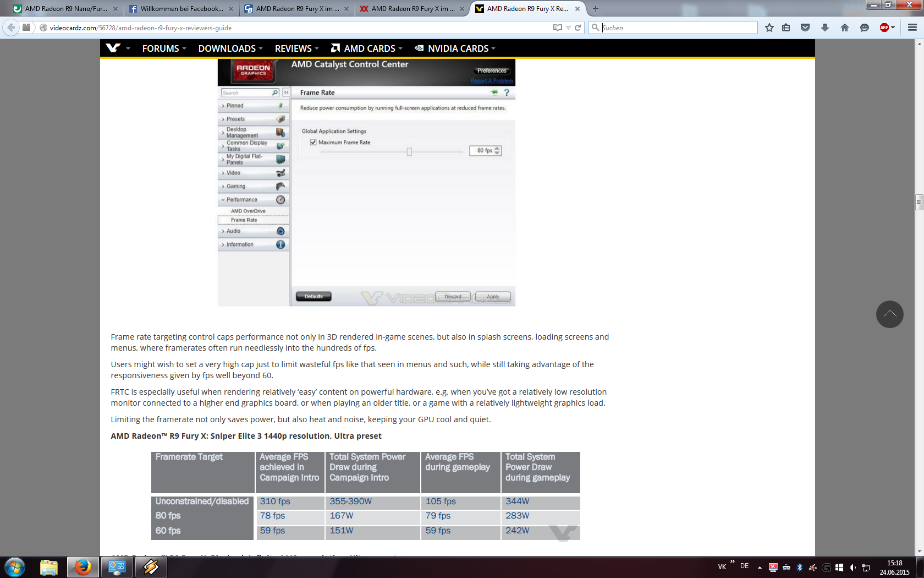Launch Winamp from the taskbar lightning icon
This screenshot has height=578, width=924.
pyautogui.click(x=151, y=567)
